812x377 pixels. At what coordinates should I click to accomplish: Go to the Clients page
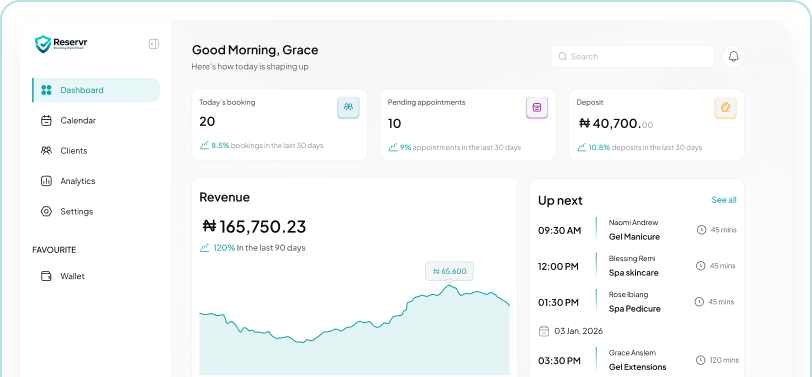[x=96, y=151]
